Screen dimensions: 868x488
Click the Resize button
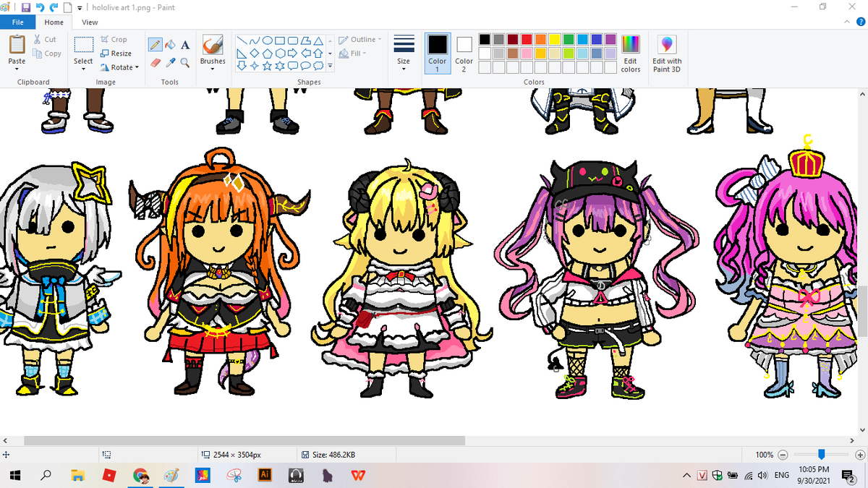[x=116, y=53]
